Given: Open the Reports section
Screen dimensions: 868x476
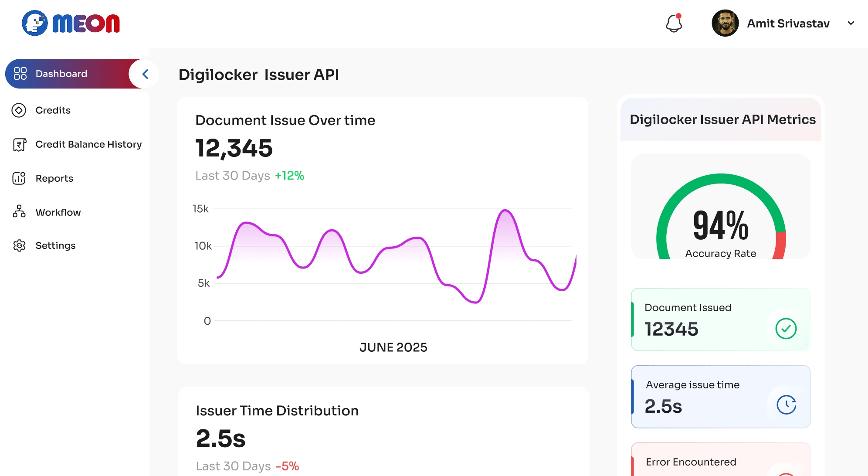Looking at the screenshot, I should (x=54, y=178).
